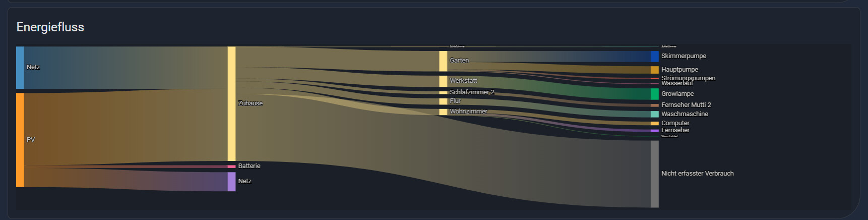Screen dimensions: 868x220
Task: Click the Wohnzimmer node label
Action: coord(468,112)
